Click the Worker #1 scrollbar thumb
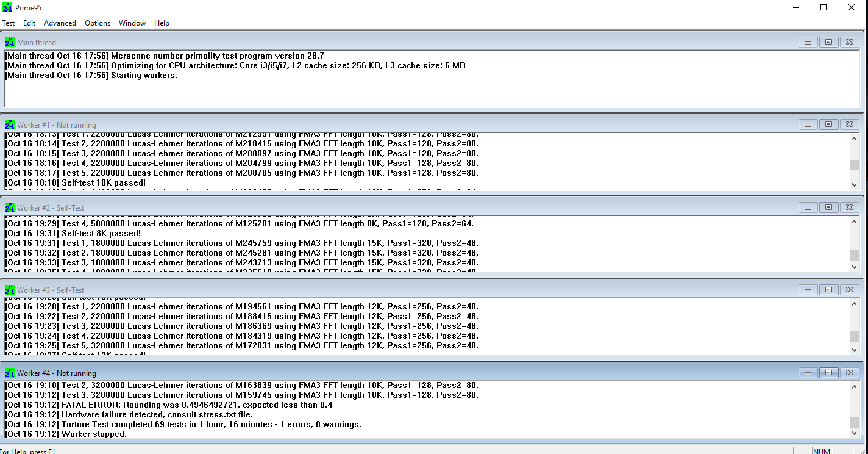868x454 pixels. coord(854,165)
